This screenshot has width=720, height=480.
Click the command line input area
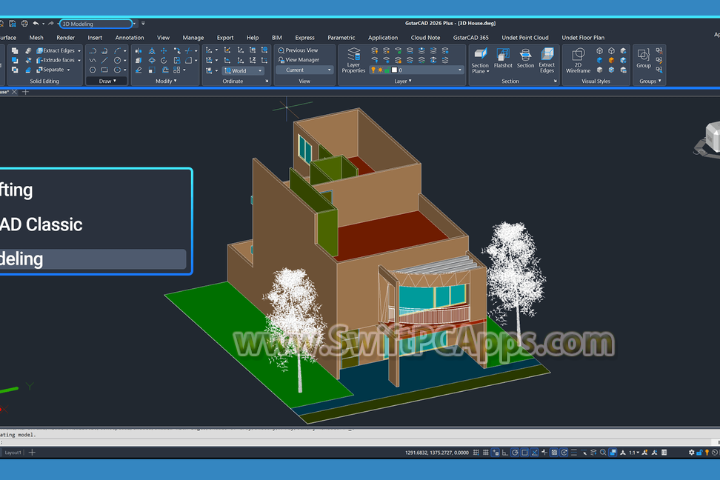click(354, 442)
